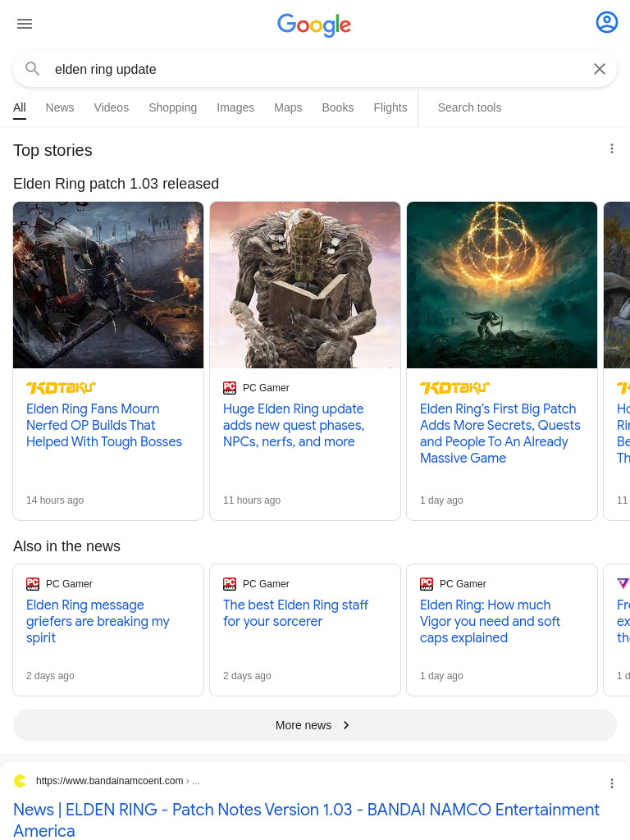Image resolution: width=630 pixels, height=840 pixels.
Task: Open Elden Ring message griefers article
Action: coord(98,622)
